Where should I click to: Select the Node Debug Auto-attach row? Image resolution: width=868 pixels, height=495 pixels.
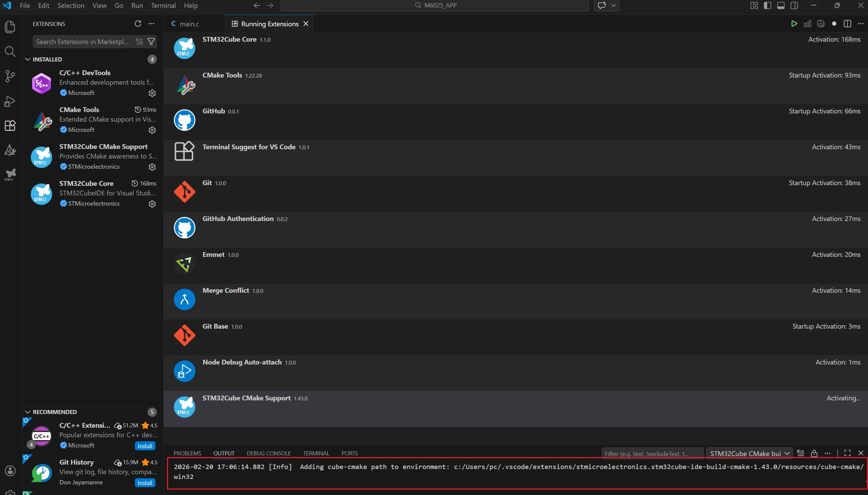tap(515, 373)
